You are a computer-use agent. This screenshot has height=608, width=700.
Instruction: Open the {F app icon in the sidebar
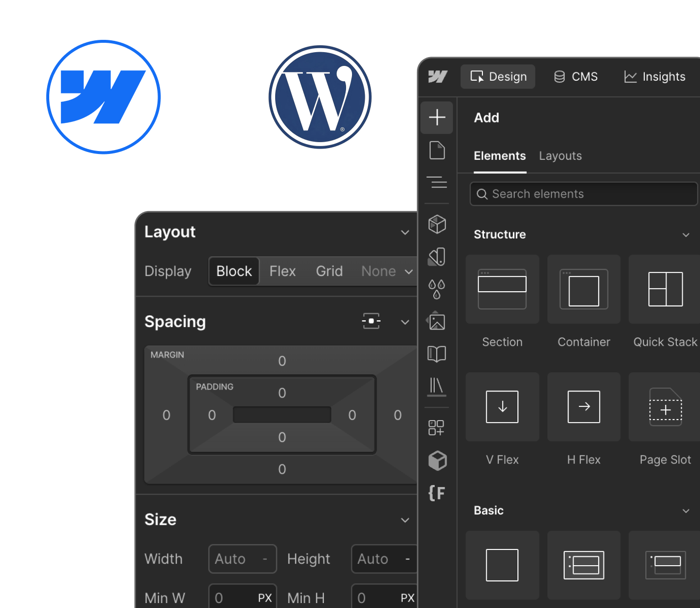click(x=437, y=493)
